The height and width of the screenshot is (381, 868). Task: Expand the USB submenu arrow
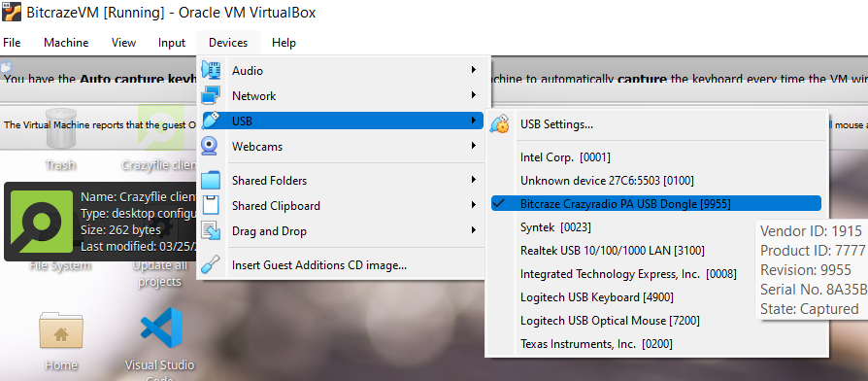pyautogui.click(x=473, y=121)
